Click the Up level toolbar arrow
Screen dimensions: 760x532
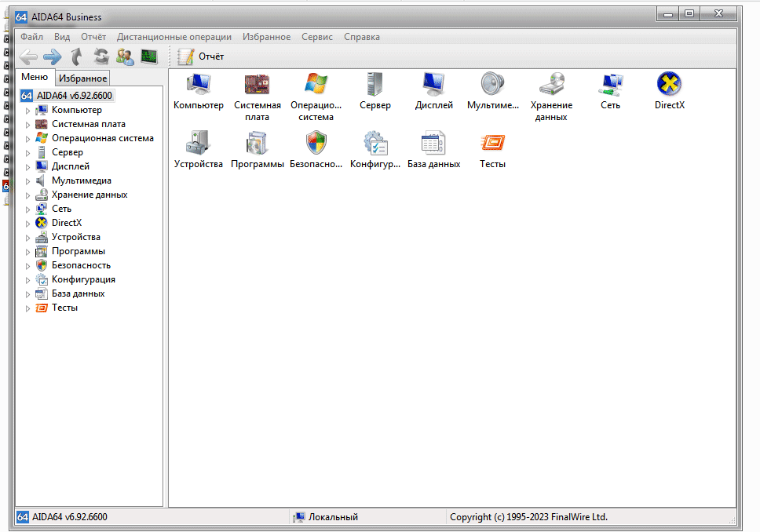pos(76,56)
